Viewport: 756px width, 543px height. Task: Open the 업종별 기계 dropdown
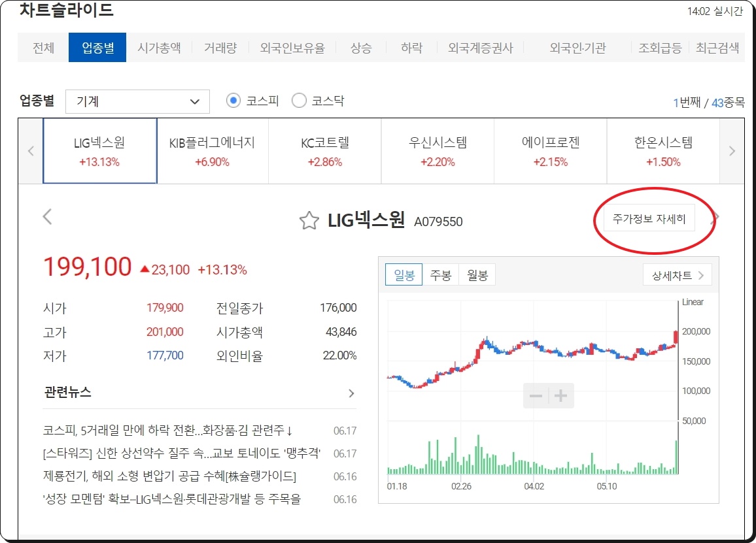point(137,102)
